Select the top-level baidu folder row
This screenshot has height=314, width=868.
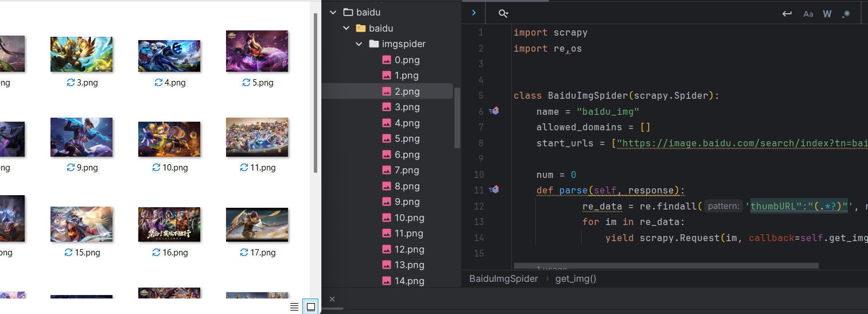point(361,12)
